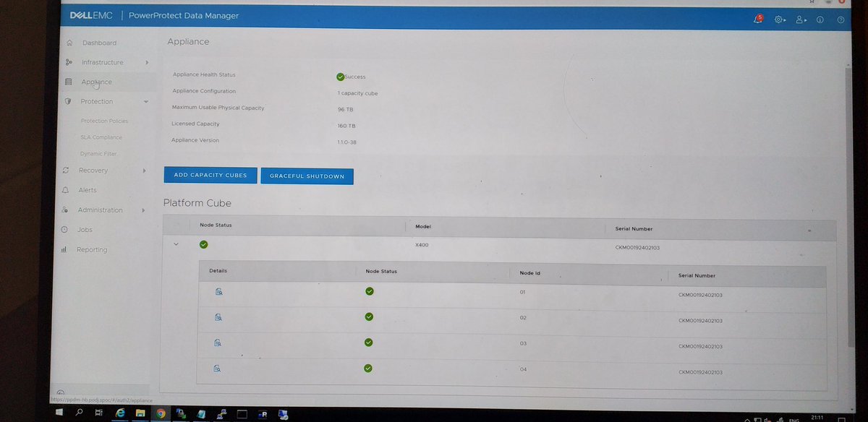This screenshot has width=868, height=422.
Task: Click the Reporting chart icon in sidebar
Action: click(x=64, y=249)
